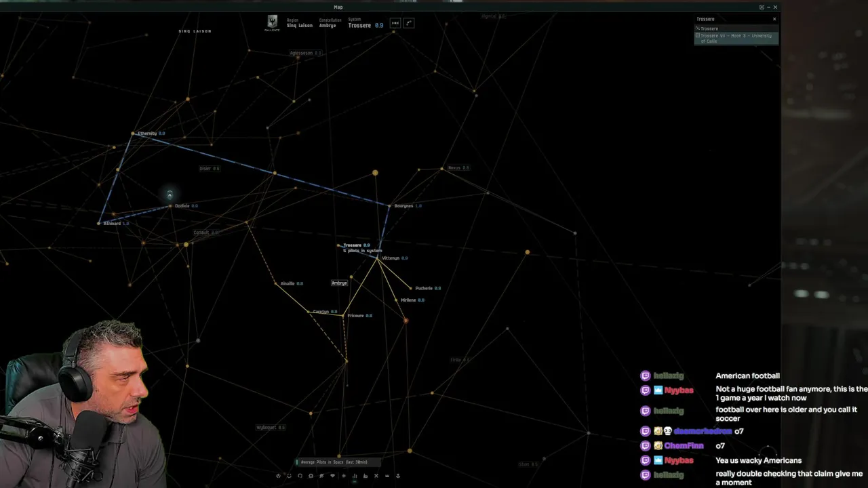Select the Trossere system search result
The width and height of the screenshot is (868, 488).
click(736, 28)
